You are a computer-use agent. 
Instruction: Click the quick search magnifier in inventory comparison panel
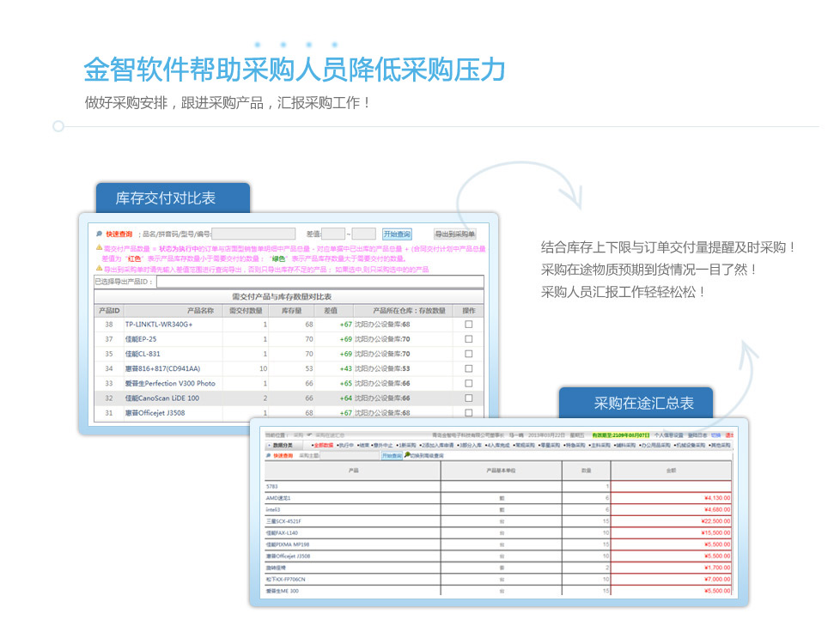tap(99, 234)
